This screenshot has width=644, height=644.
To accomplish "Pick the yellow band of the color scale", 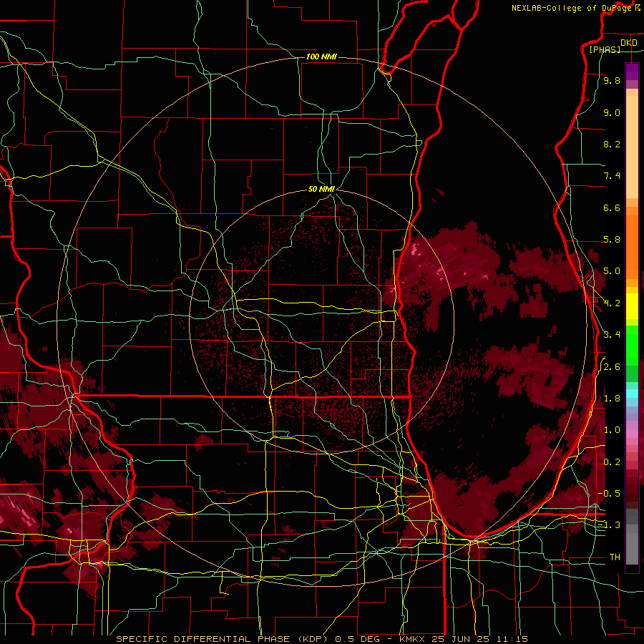I will coord(632,306).
